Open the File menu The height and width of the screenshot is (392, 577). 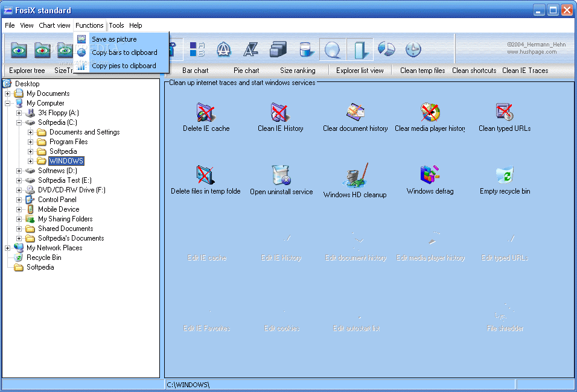[x=10, y=25]
